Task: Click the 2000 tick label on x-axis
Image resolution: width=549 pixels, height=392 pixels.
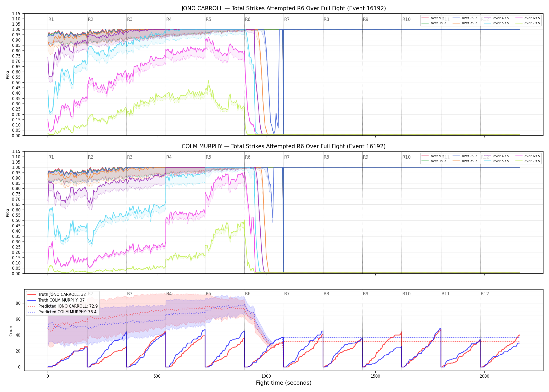Action: pos(484,376)
